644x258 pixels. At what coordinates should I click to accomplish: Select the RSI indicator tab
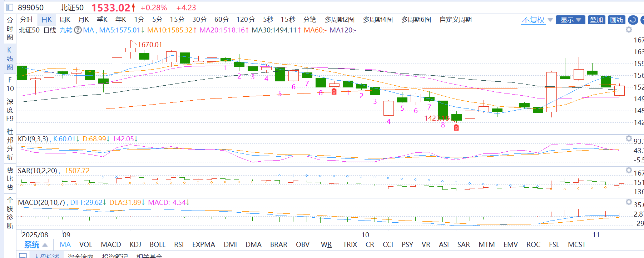pos(179,245)
